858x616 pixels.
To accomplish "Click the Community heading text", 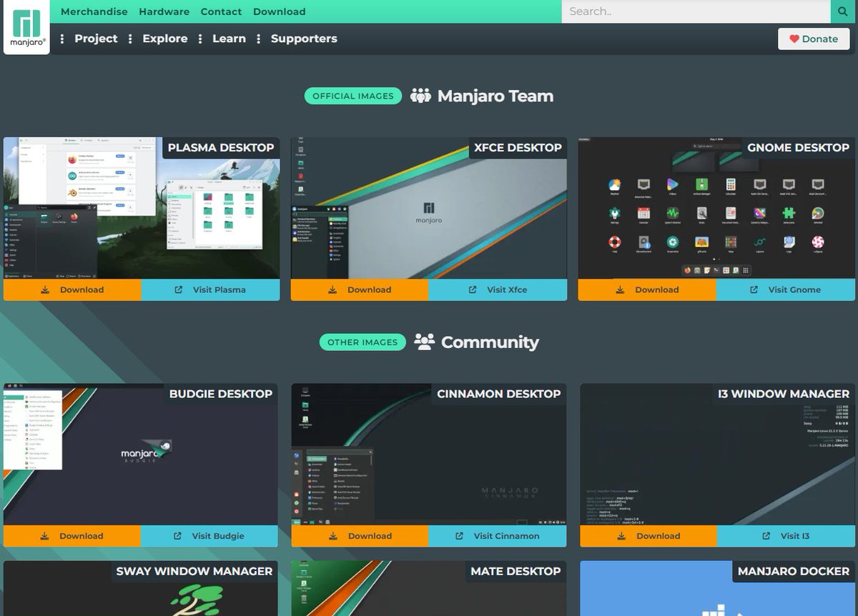I will click(490, 342).
